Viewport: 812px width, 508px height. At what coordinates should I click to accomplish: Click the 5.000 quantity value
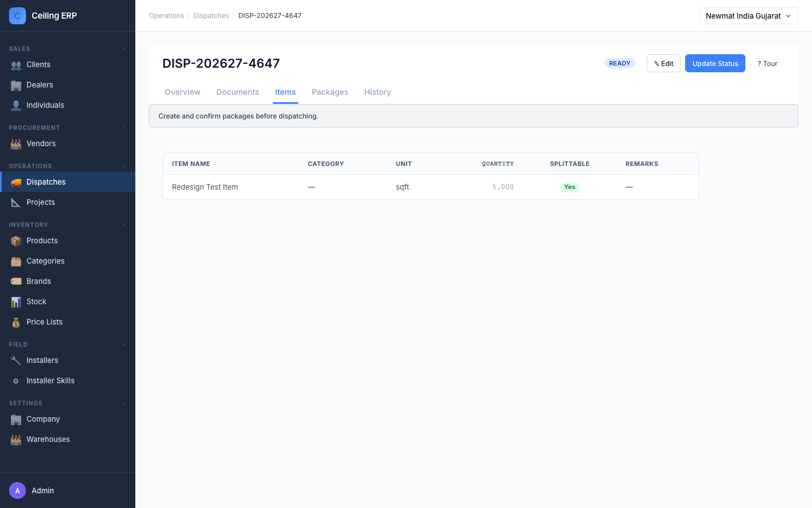(x=503, y=187)
